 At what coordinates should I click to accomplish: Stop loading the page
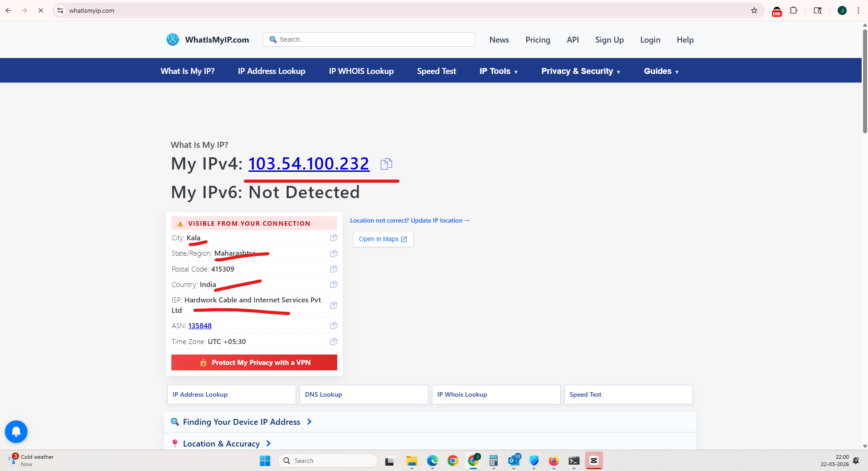click(41, 10)
